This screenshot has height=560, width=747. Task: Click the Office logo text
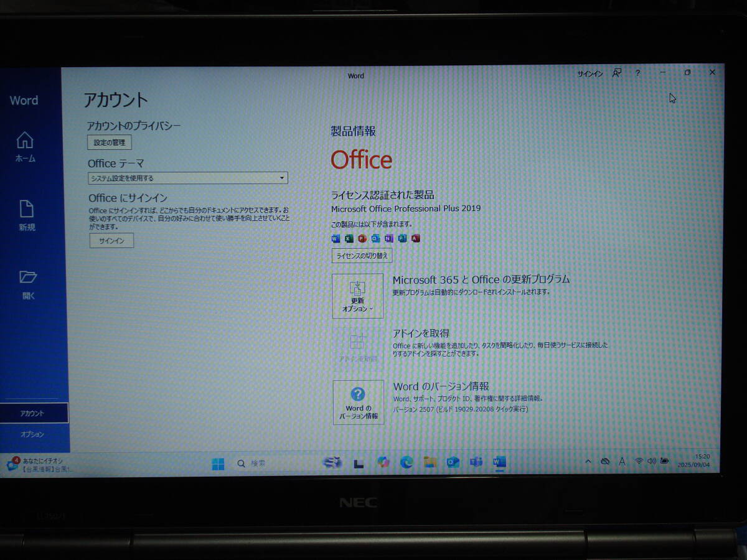tap(362, 160)
